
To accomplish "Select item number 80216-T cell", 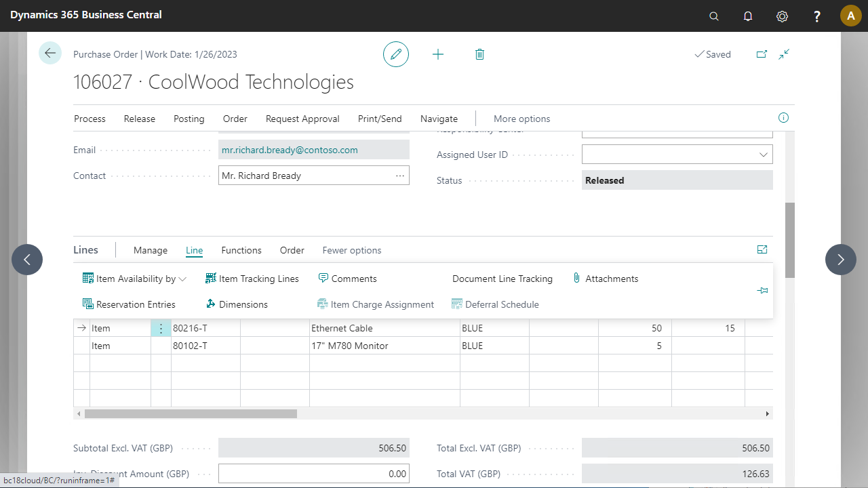I will (206, 328).
